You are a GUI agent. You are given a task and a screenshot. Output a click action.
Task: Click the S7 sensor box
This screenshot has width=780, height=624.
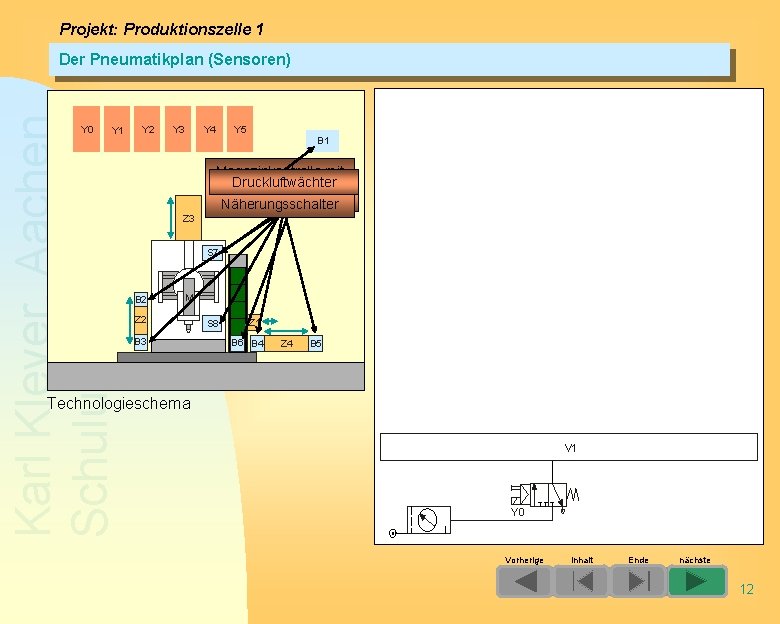tap(212, 253)
